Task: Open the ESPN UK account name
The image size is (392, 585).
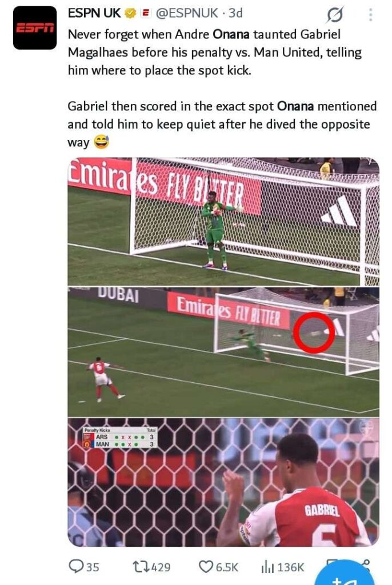Action: [x=94, y=14]
